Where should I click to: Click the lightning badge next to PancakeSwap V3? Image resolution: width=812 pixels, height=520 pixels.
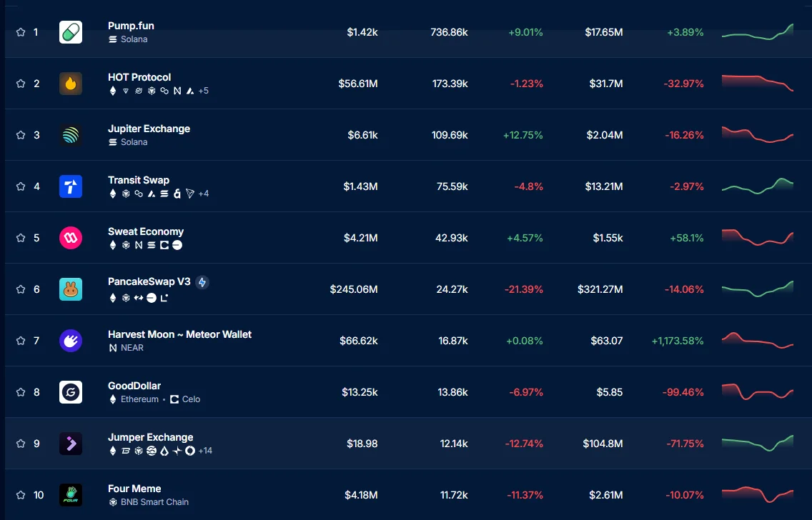pos(202,282)
